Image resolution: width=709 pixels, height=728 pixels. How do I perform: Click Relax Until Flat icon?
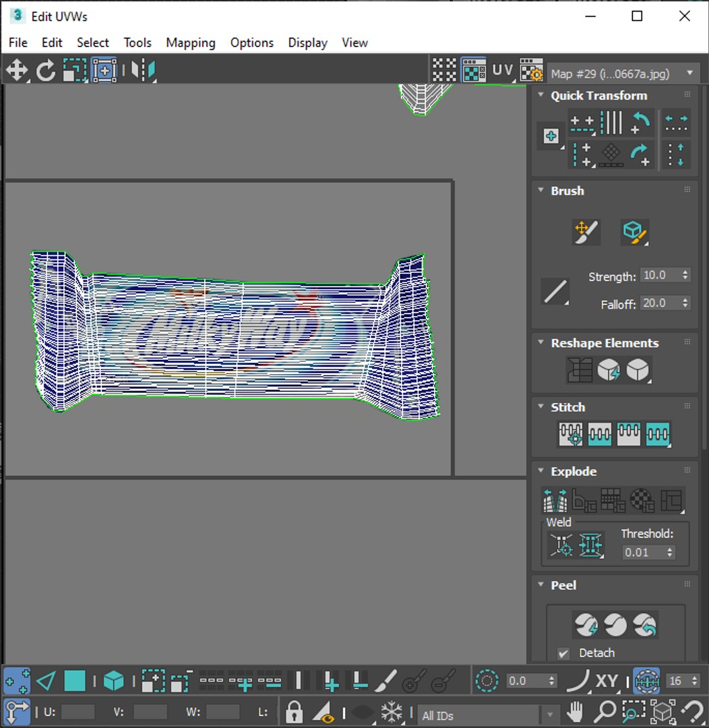609,370
